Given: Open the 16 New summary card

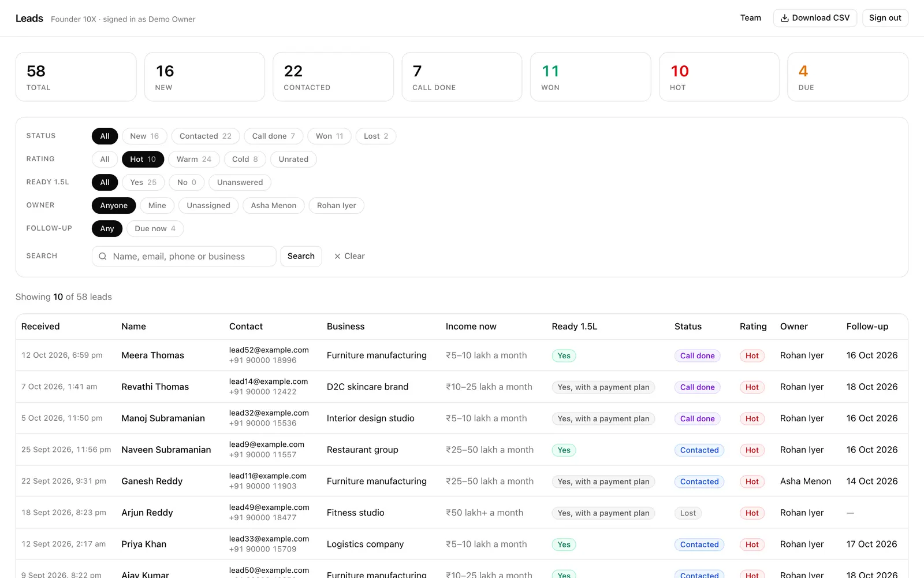Looking at the screenshot, I should 204,77.
